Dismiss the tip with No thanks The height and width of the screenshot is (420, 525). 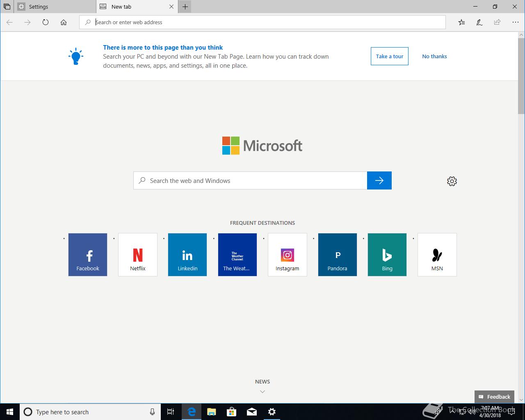434,56
